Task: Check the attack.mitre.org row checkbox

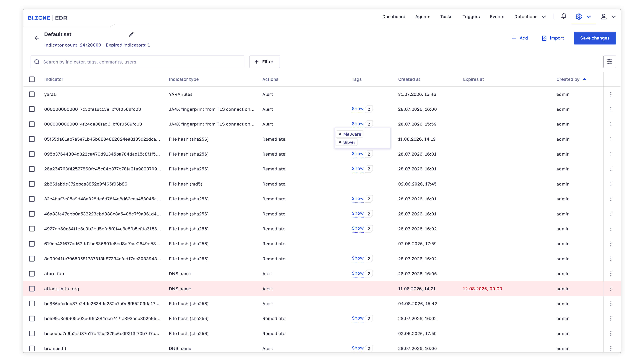Action: click(32, 289)
